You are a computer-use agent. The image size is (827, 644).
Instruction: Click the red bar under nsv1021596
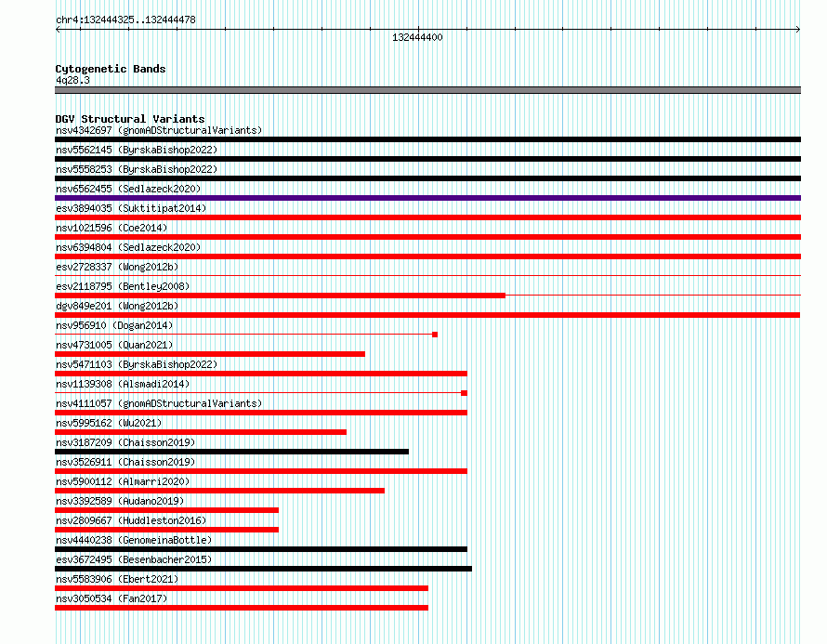point(427,237)
